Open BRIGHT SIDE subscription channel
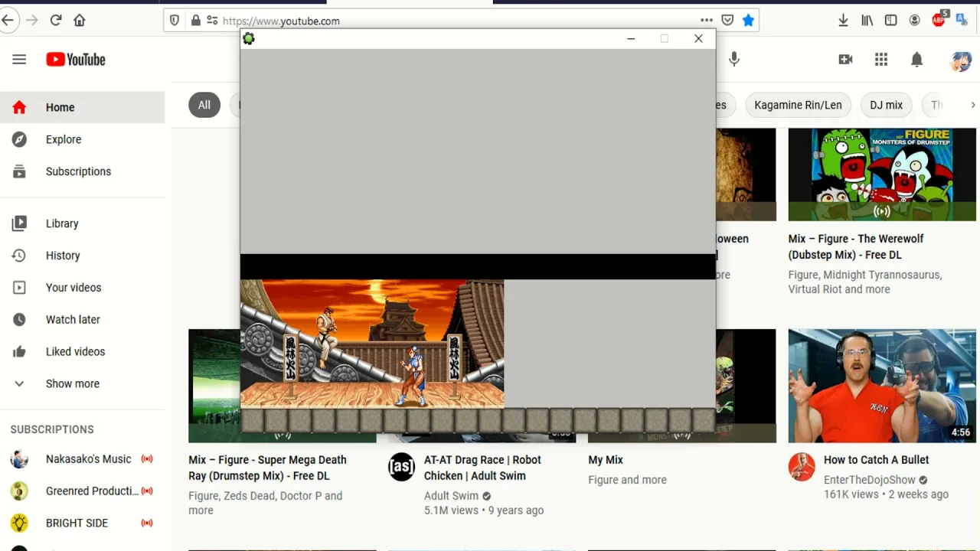 click(82, 523)
